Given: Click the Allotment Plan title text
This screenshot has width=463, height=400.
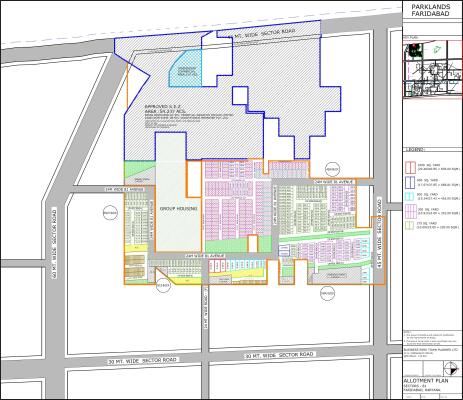Looking at the screenshot, I should (x=426, y=381).
